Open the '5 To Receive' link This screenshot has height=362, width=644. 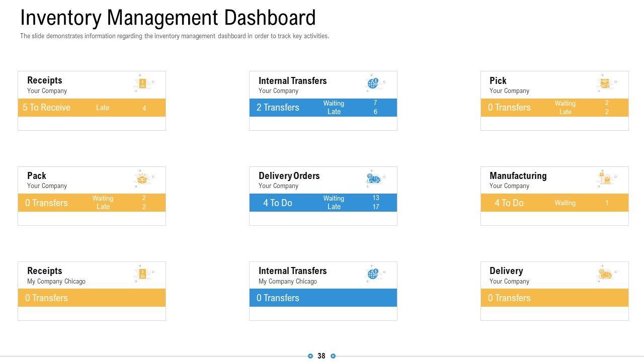tap(46, 108)
